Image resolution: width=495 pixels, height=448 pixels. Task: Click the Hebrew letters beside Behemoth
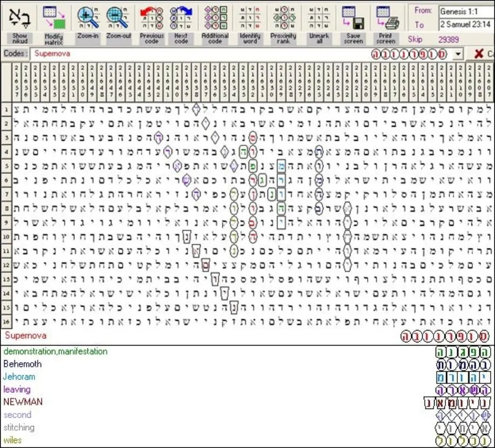point(463,364)
